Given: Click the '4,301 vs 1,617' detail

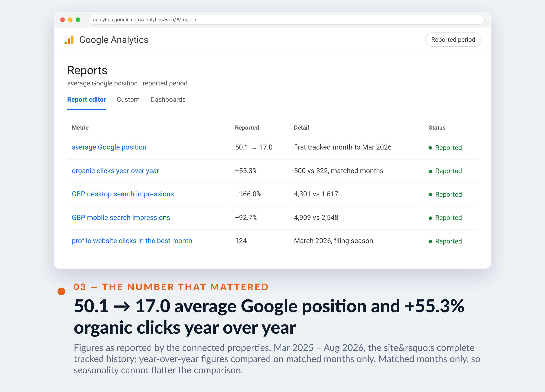Looking at the screenshot, I should (316, 194).
